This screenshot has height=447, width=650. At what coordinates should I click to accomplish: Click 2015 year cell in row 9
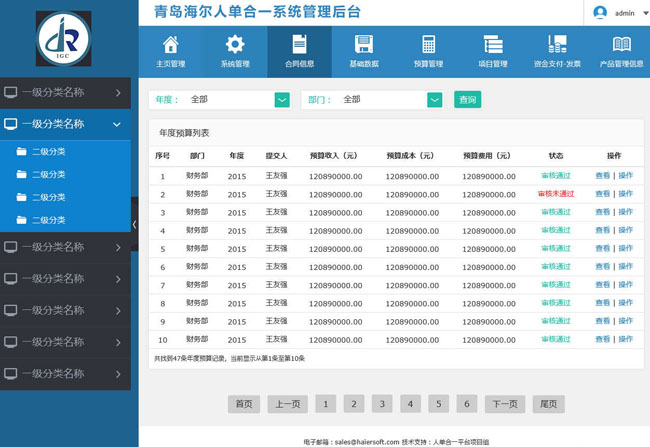tap(237, 322)
